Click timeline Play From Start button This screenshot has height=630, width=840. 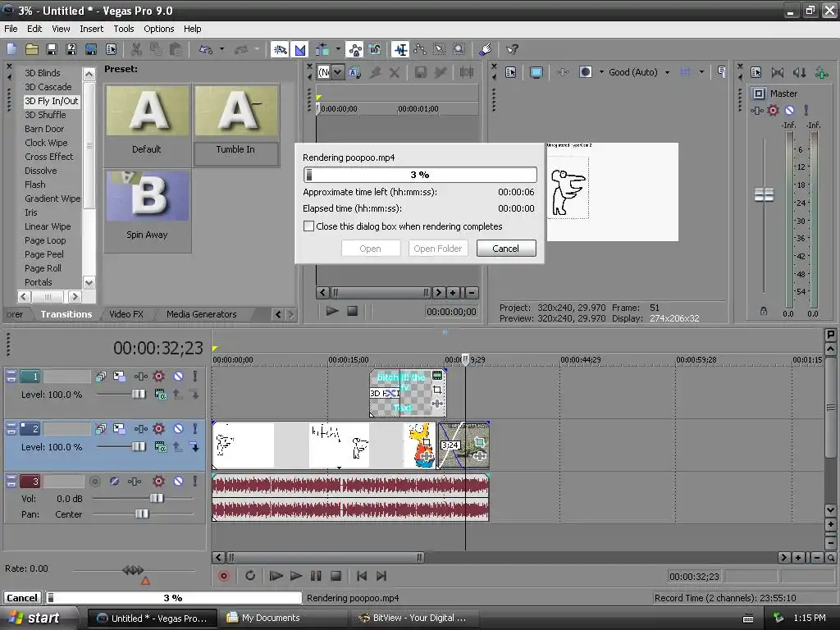pos(276,576)
